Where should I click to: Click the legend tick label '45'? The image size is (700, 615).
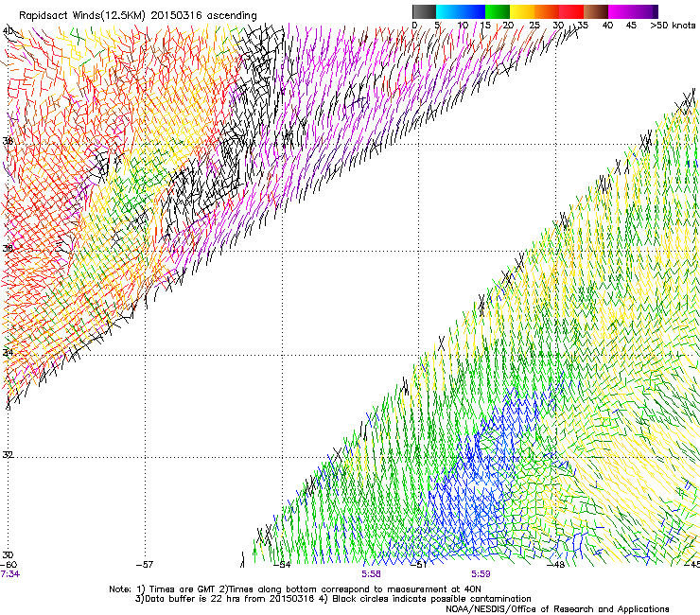coord(631,25)
